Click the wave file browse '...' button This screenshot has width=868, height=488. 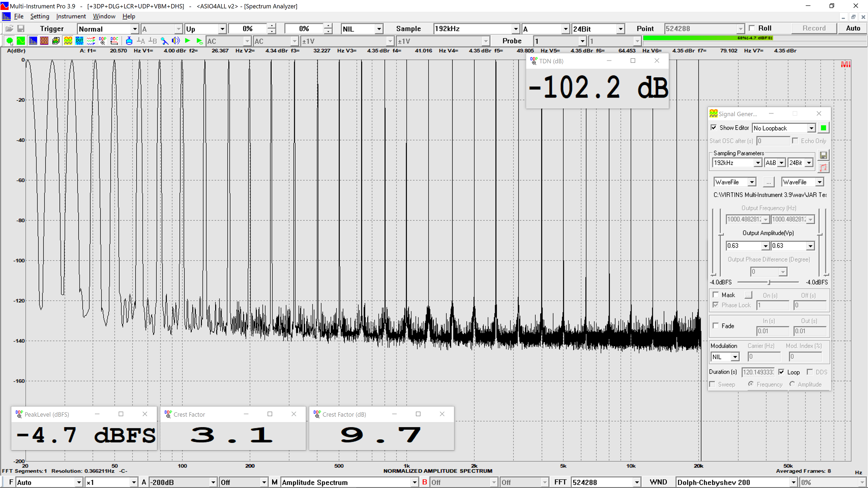769,182
